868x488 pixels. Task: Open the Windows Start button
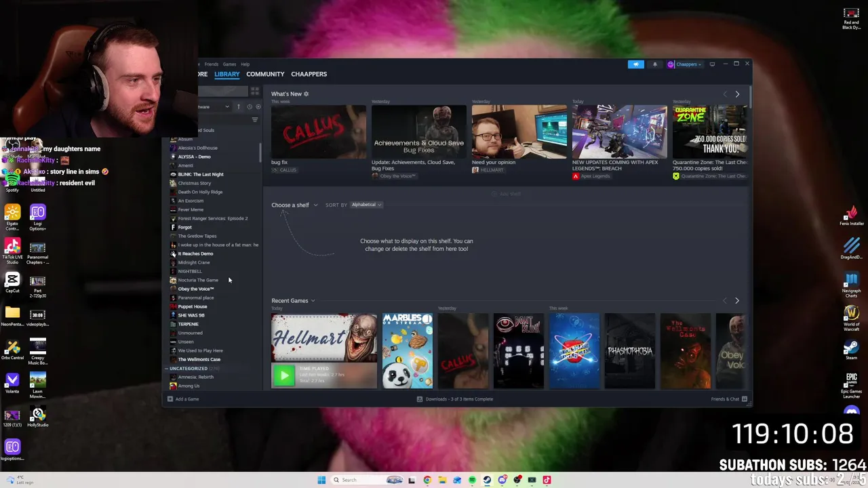pyautogui.click(x=321, y=480)
